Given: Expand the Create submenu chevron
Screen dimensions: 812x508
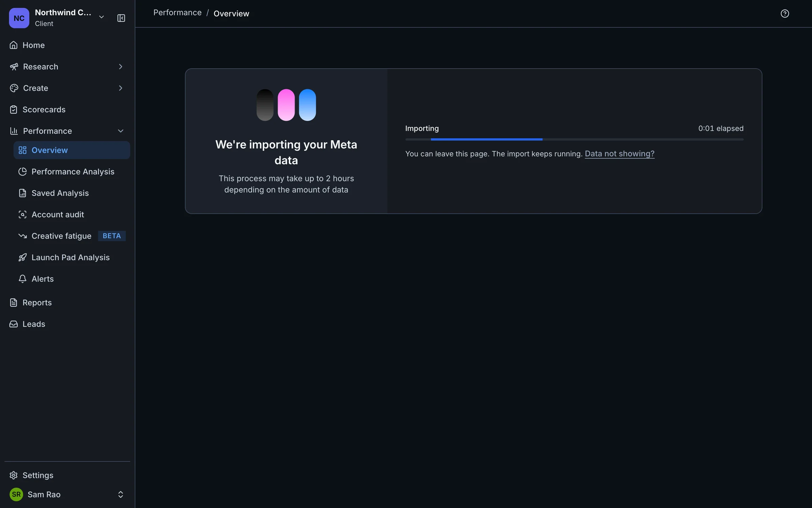Looking at the screenshot, I should pyautogui.click(x=120, y=88).
